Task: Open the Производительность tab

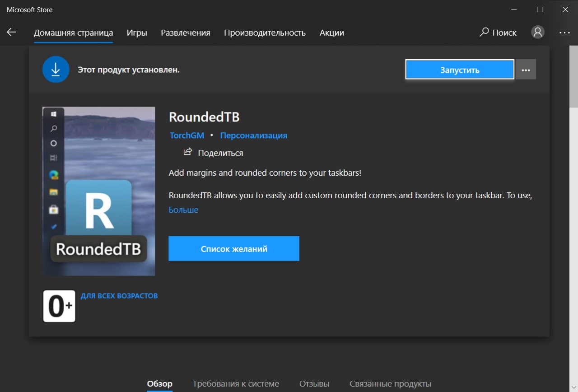Action: pos(265,33)
